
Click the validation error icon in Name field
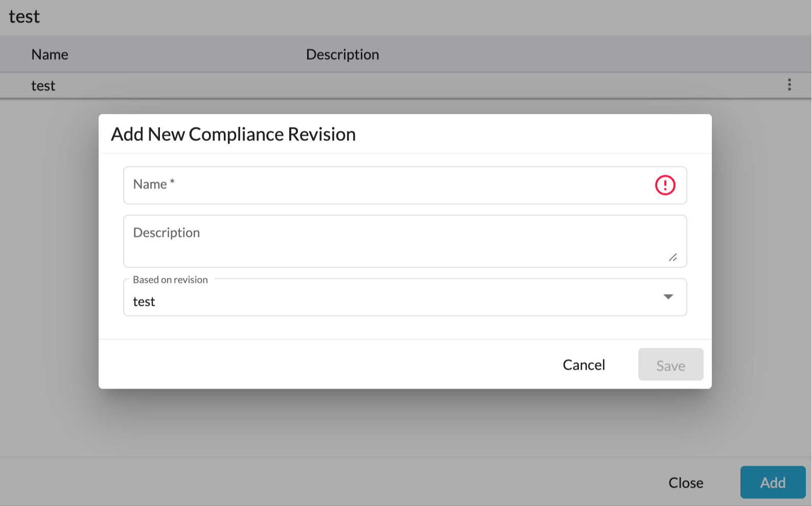665,185
